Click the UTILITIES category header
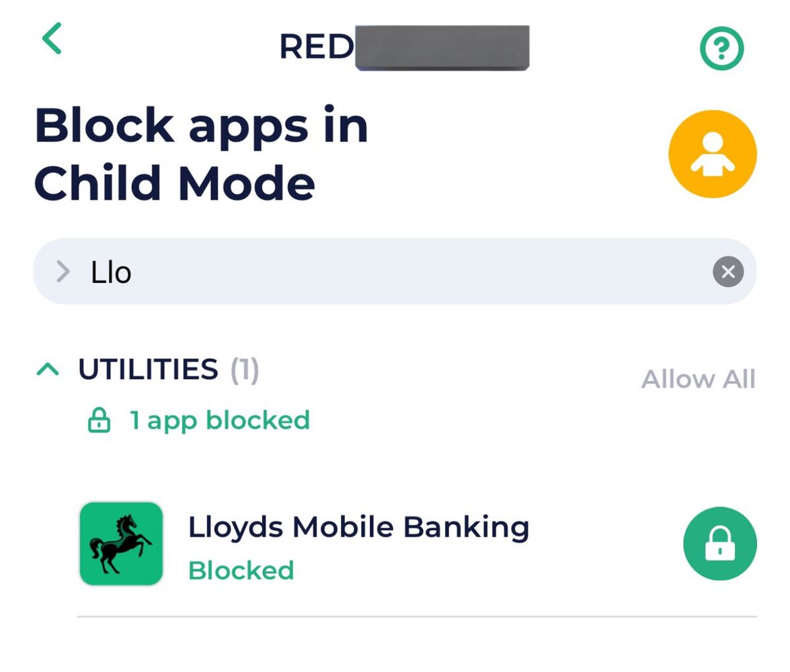 pos(148,370)
